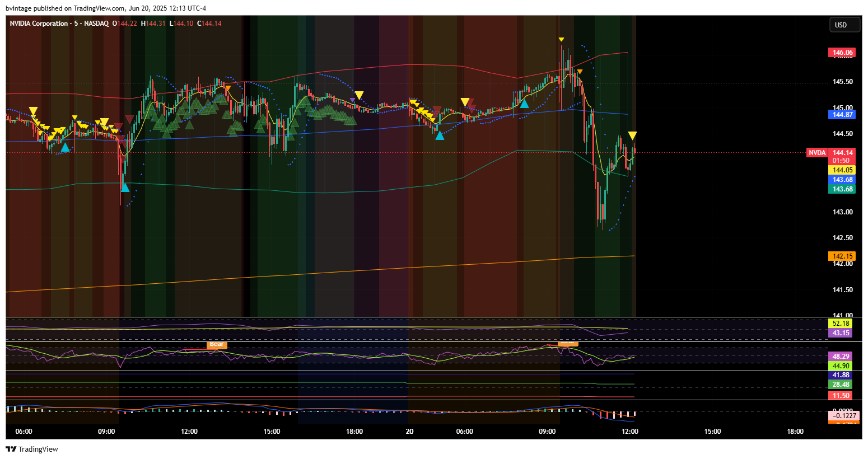Click the orange 142.15 price label

point(842,256)
